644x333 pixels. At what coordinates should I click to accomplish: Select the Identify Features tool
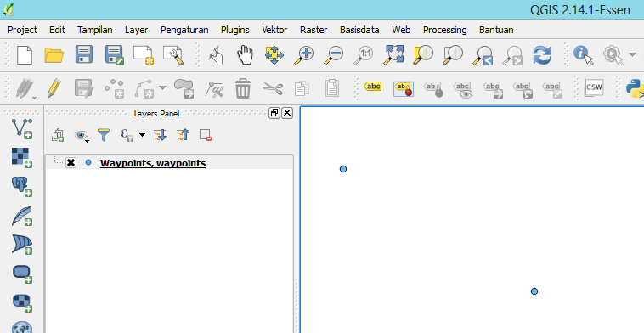583,55
